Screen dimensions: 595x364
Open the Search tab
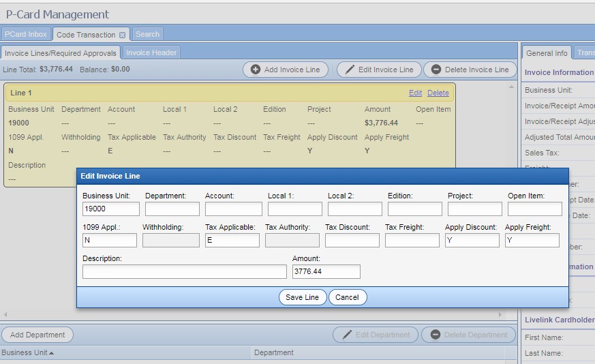[x=147, y=34]
